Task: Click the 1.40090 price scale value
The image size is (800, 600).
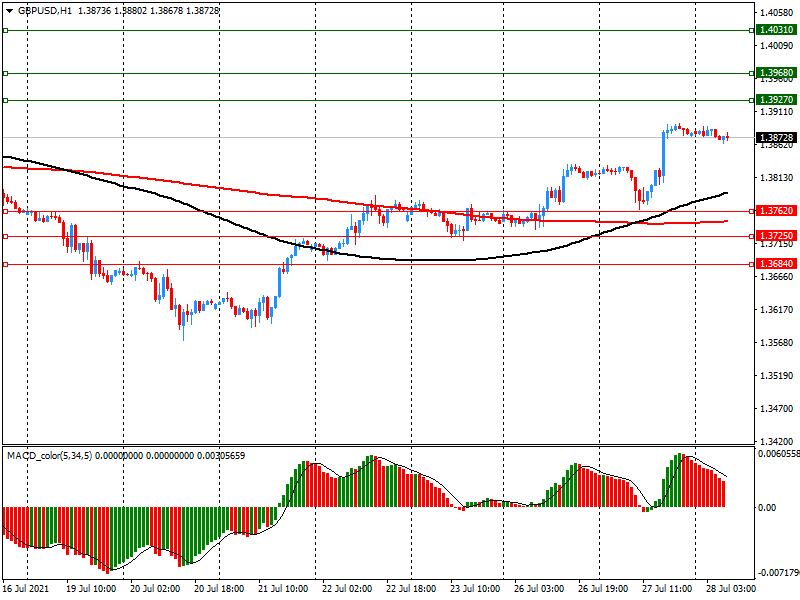Action: [x=777, y=46]
